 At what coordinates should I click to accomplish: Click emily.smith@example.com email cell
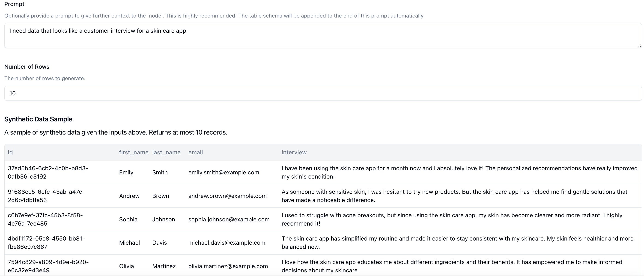click(224, 172)
